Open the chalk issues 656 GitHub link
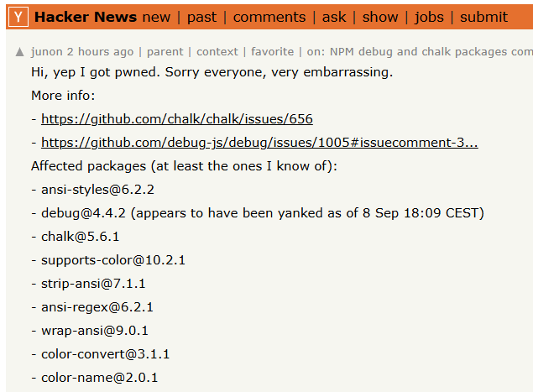Image resolution: width=533 pixels, height=392 pixels. click(x=177, y=119)
